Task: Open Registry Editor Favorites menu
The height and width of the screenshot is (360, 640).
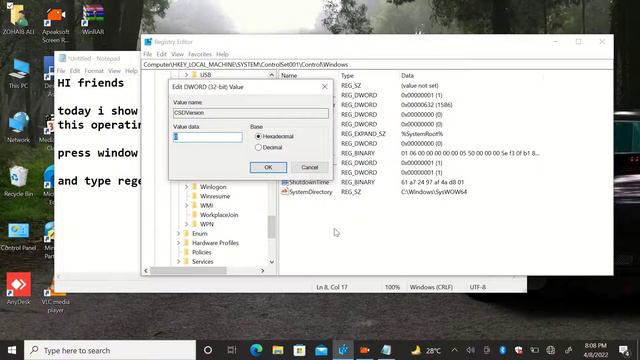Action: 200,54
